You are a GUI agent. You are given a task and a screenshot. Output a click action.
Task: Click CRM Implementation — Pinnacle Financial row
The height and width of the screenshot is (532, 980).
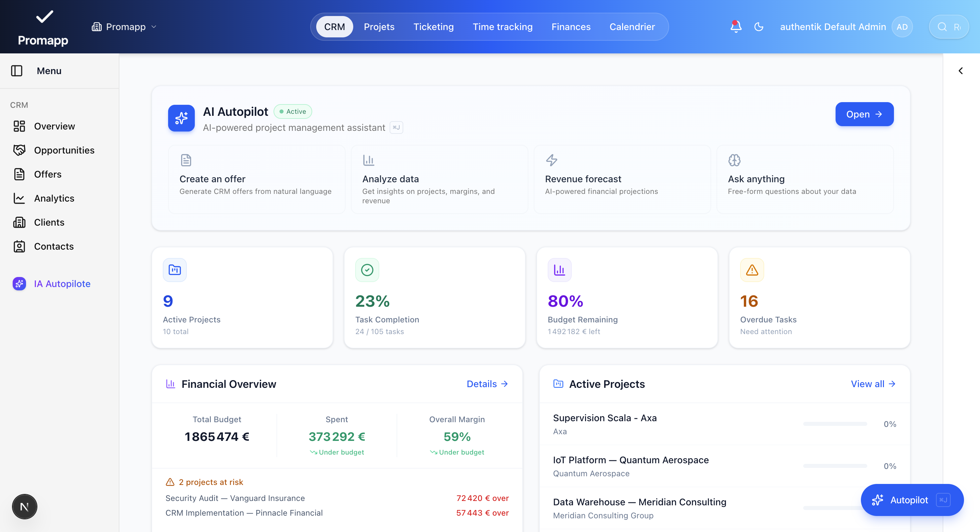[337, 513]
